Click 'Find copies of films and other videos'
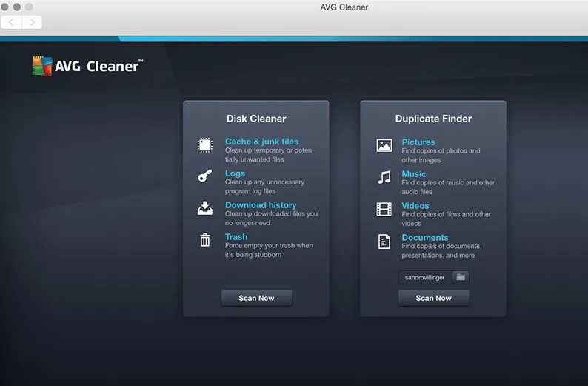Screen dimensions: 588x386 coord(447,219)
